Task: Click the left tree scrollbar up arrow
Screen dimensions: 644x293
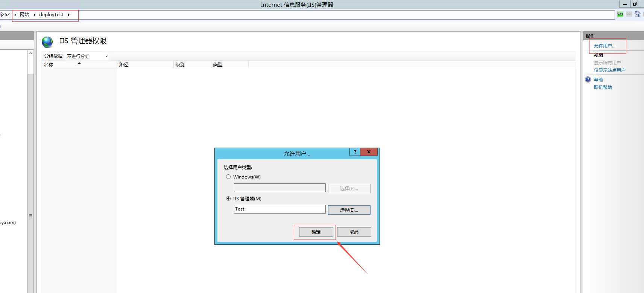Action: [x=30, y=53]
